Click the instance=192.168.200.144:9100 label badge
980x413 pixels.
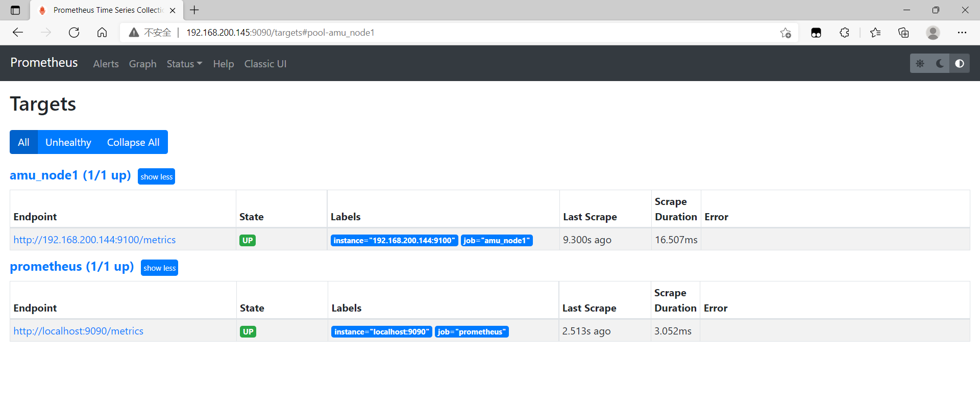[x=394, y=240]
